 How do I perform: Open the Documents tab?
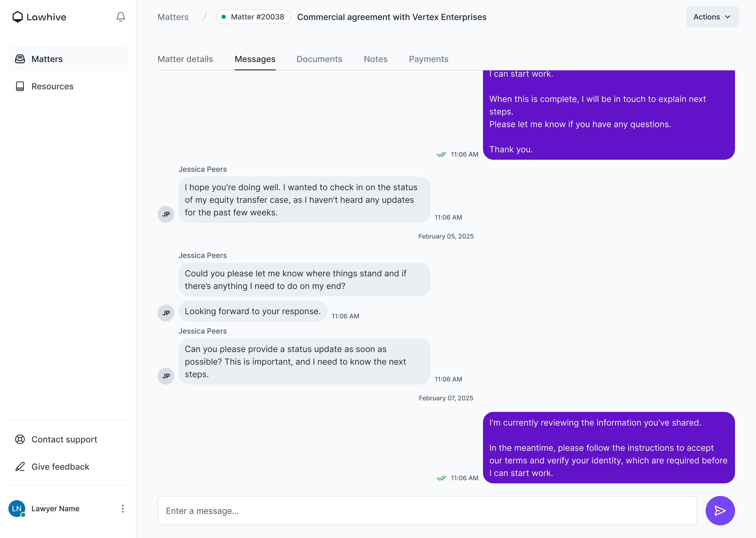[x=319, y=59]
